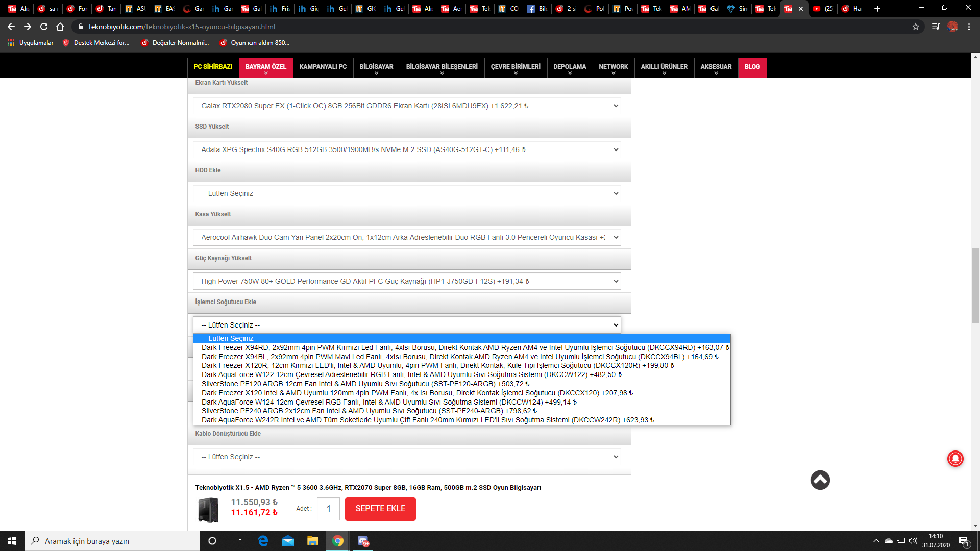
Task: Click the red notification bell icon
Action: pyautogui.click(x=955, y=459)
